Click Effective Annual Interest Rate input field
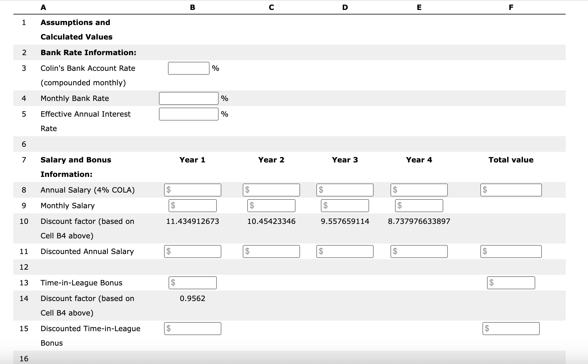The image size is (588, 364). point(188,114)
